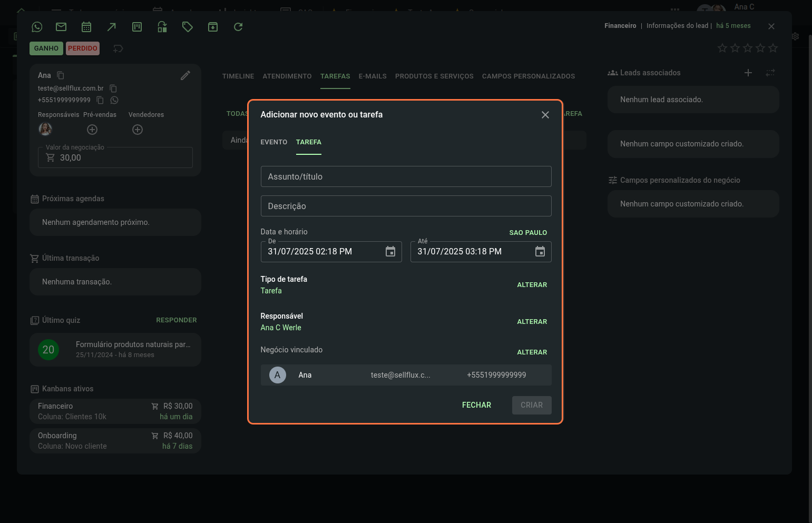
Task: Click the swap arrows icon in Leads associados
Action: tap(770, 73)
